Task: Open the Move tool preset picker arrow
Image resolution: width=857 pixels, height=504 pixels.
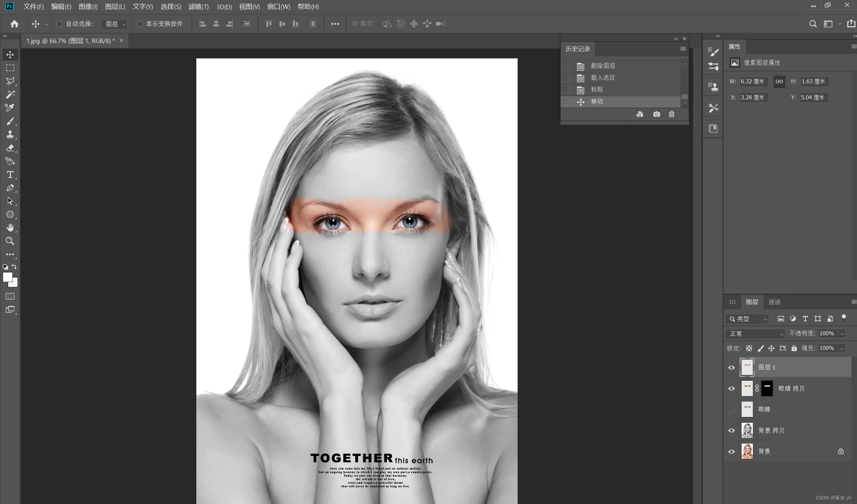Action: [46, 24]
